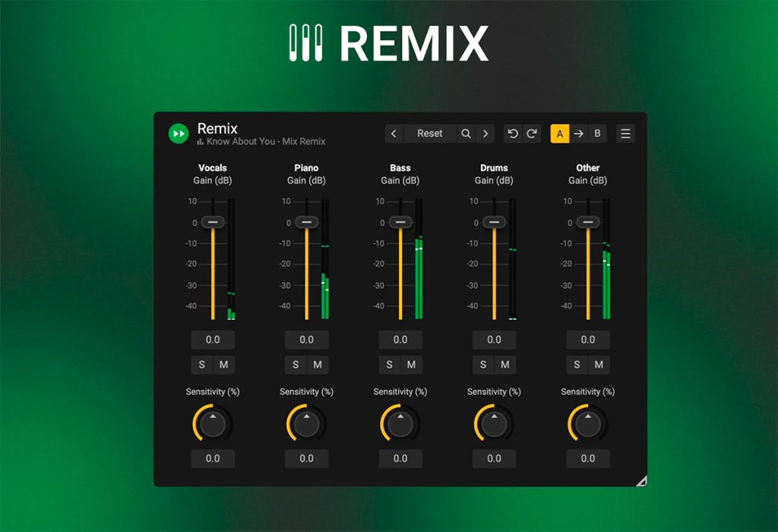778x532 pixels.
Task: Click the Other sensitivity value field
Action: pos(588,458)
